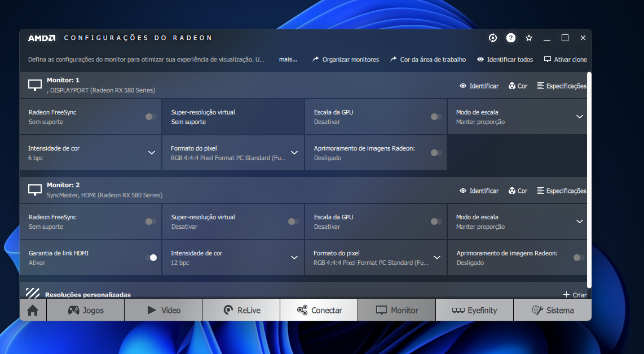Toggle Aprimoramento de imagens Radeon for Monitor 2
Viewport: 644px width, 354px height.
[579, 258]
